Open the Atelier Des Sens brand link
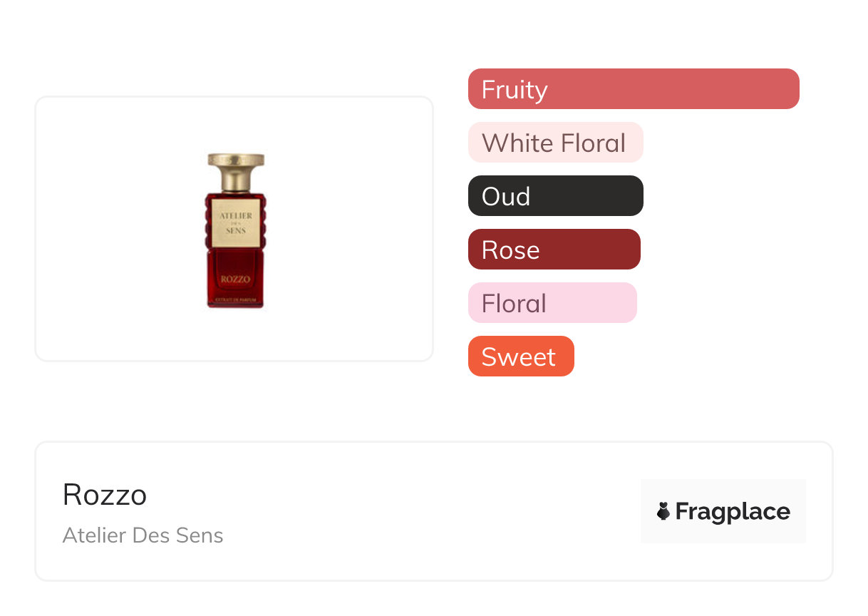This screenshot has height=616, width=868. point(143,535)
